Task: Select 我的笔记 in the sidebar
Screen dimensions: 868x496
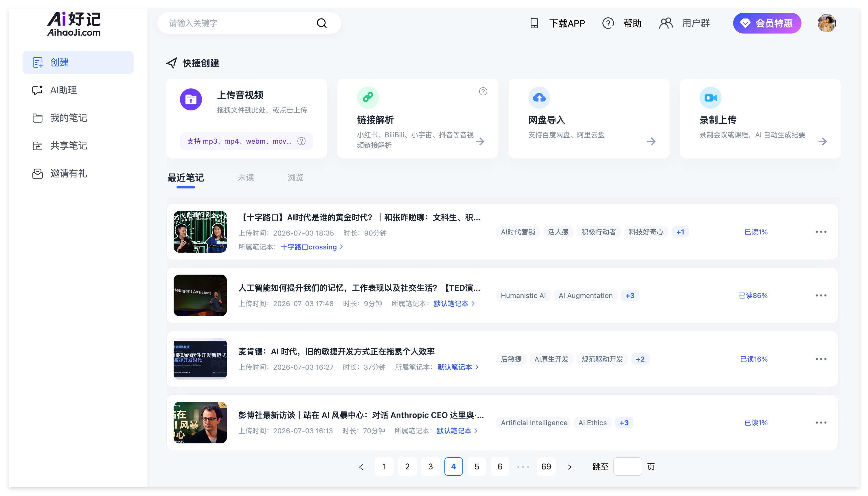Action: click(78, 118)
